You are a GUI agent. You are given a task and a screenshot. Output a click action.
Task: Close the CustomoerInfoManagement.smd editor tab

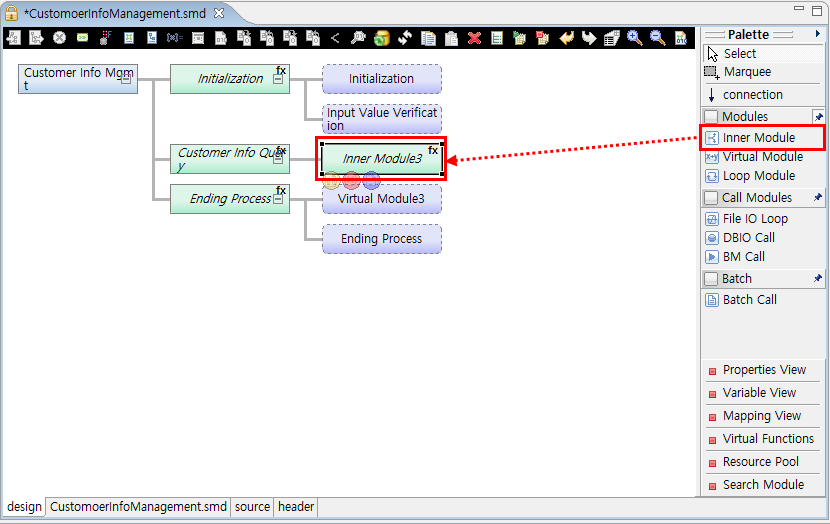click(219, 14)
